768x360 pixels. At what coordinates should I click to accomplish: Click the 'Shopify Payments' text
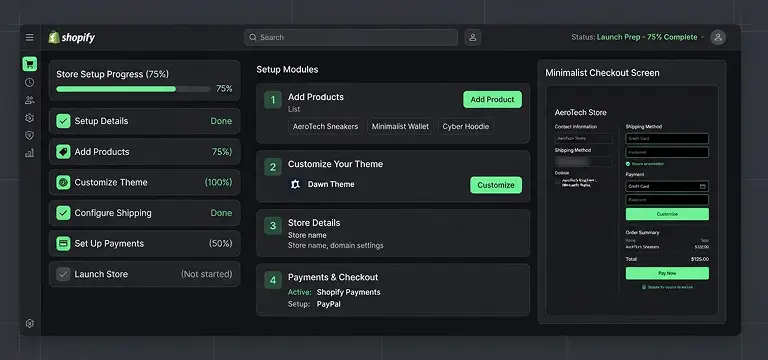348,292
